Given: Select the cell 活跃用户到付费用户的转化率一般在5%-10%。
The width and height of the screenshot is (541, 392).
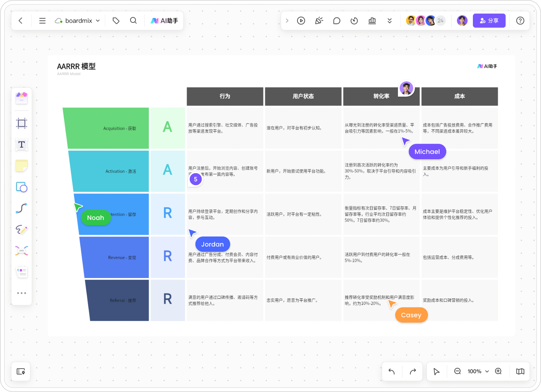Looking at the screenshot, I should tap(381, 257).
